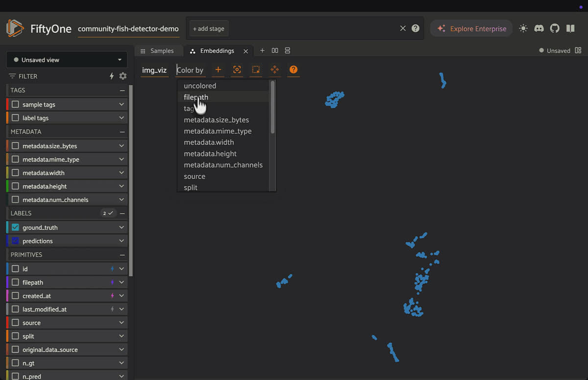Click the Color by input field
The width and height of the screenshot is (588, 380).
(x=191, y=70)
